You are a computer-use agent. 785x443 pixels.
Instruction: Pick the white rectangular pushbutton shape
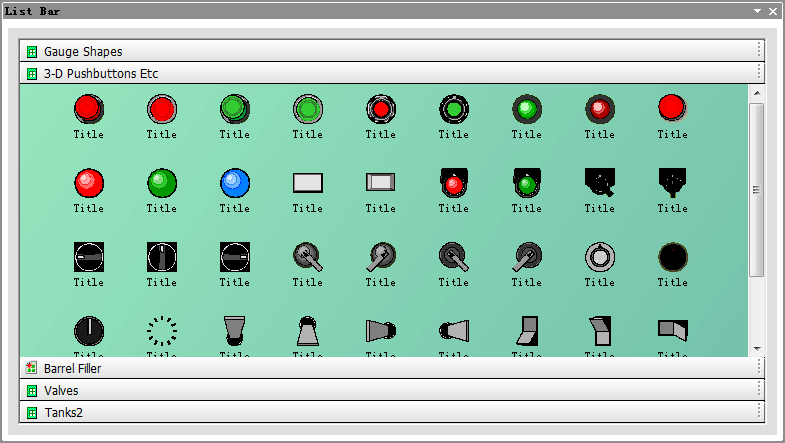pos(307,182)
